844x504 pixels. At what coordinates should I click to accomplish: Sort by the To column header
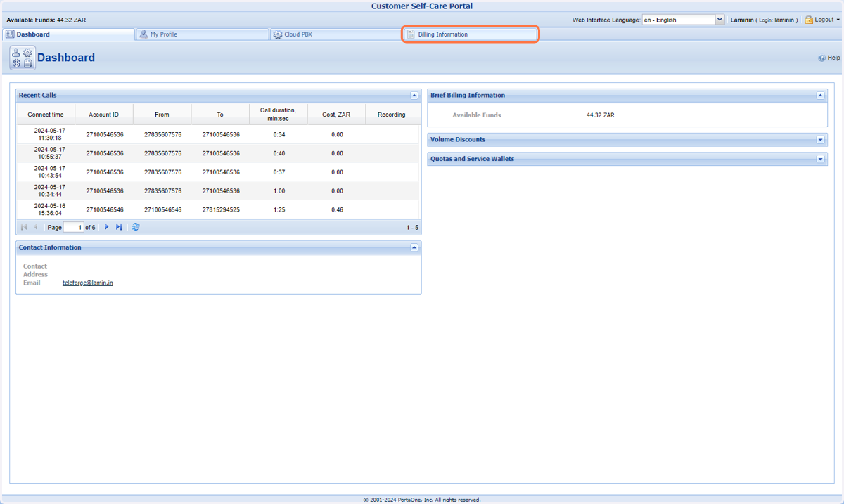(x=220, y=115)
